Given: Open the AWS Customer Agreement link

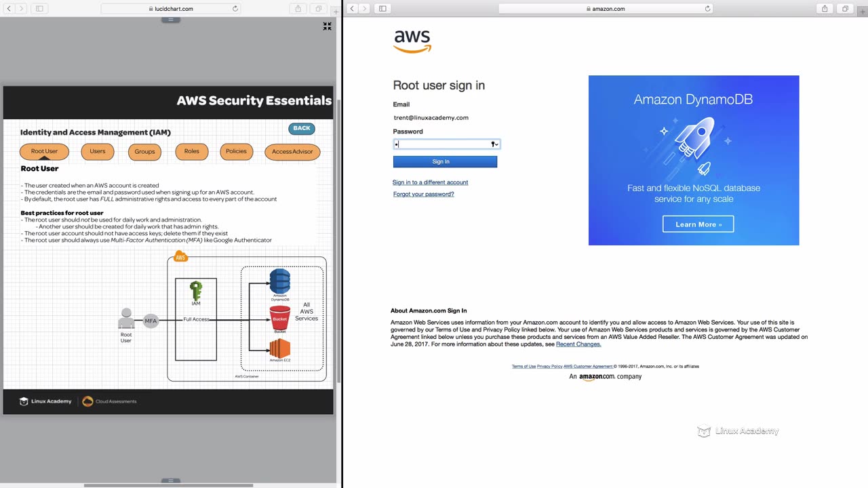Looking at the screenshot, I should pos(588,367).
